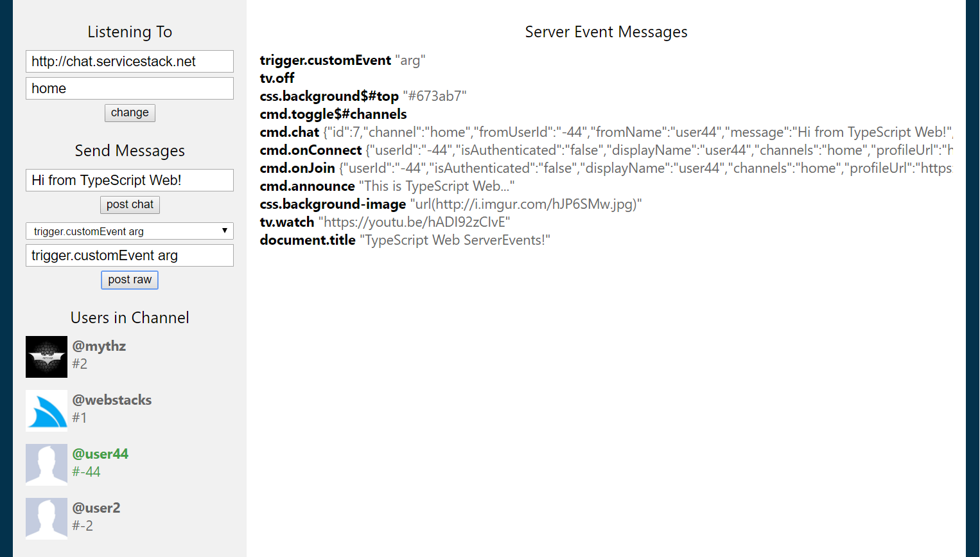Click the Listening To heading
Screen dimensions: 980x557
(x=130, y=32)
